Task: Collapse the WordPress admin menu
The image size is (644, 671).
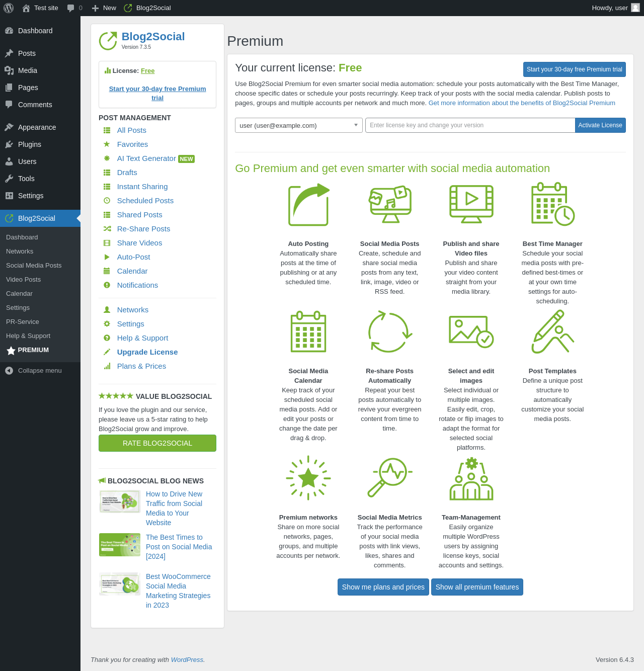Action: click(40, 371)
